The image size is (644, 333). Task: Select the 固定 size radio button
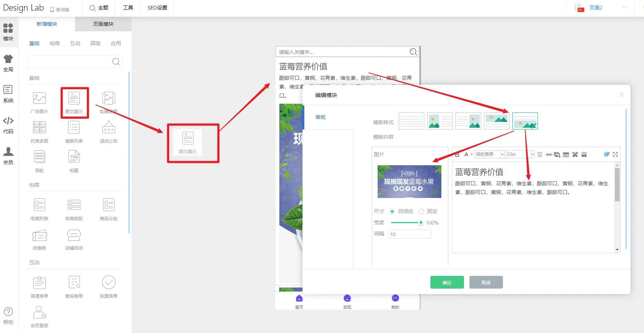click(421, 211)
